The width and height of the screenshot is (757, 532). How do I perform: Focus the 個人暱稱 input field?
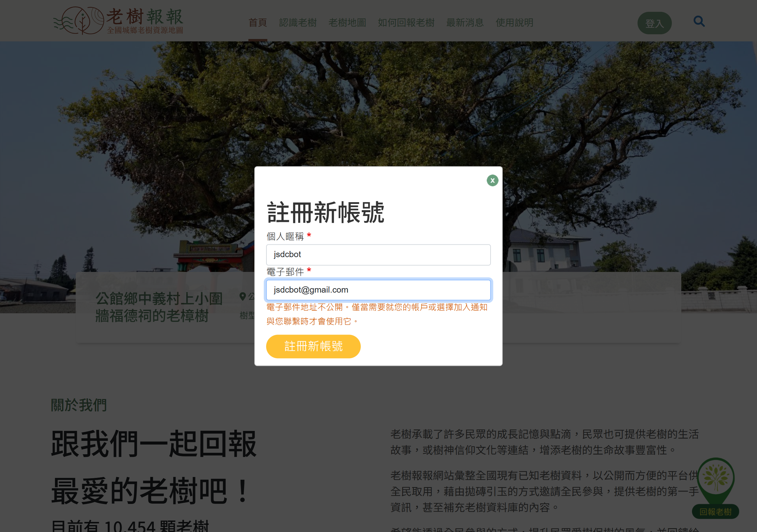tap(378, 254)
